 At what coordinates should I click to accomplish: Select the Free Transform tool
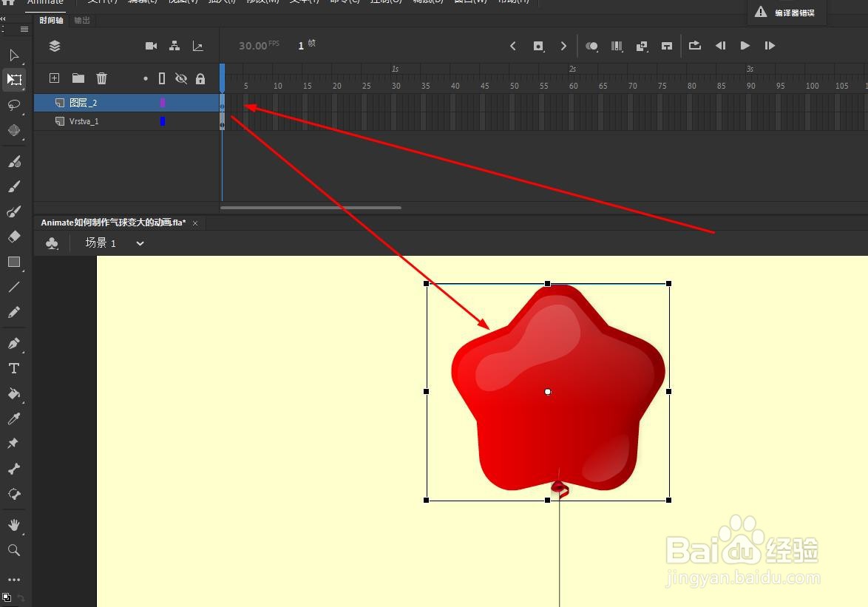pos(14,80)
